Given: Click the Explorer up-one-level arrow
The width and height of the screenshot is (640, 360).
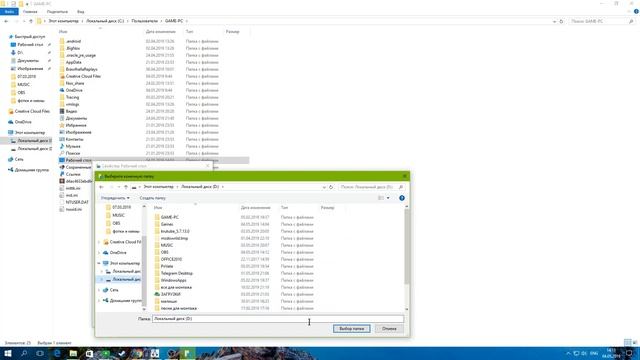Looking at the screenshot, I should pyautogui.click(x=31, y=21).
